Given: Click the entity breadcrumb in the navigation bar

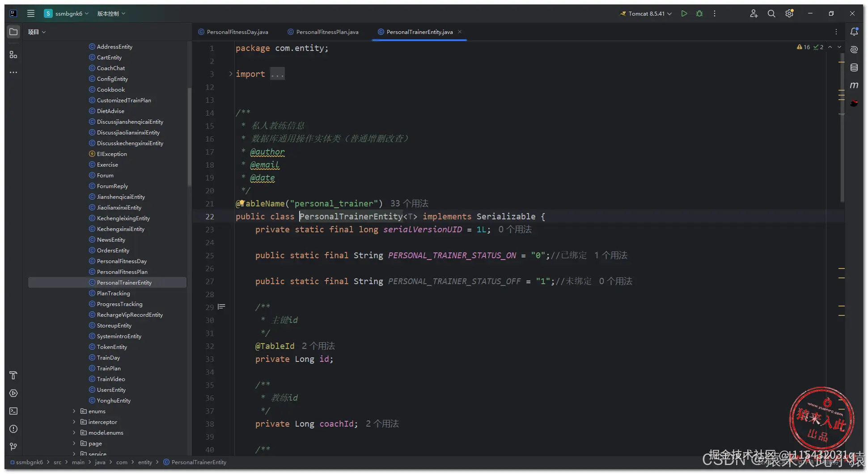Looking at the screenshot, I should click(145, 462).
